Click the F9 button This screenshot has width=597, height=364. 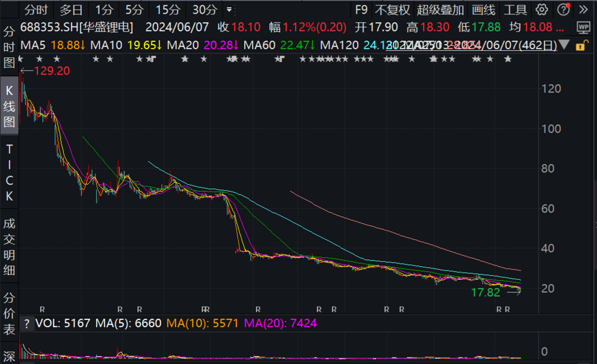coord(361,10)
